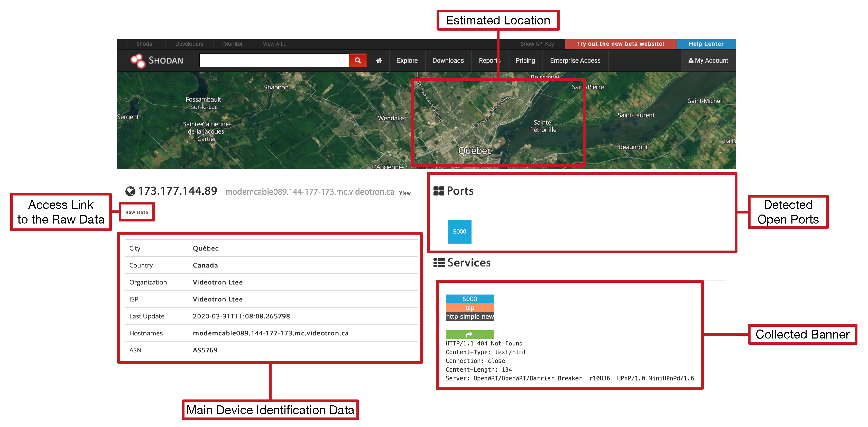Viewport: 868px width, 427px height.
Task: Click the home icon in navbar
Action: (379, 61)
